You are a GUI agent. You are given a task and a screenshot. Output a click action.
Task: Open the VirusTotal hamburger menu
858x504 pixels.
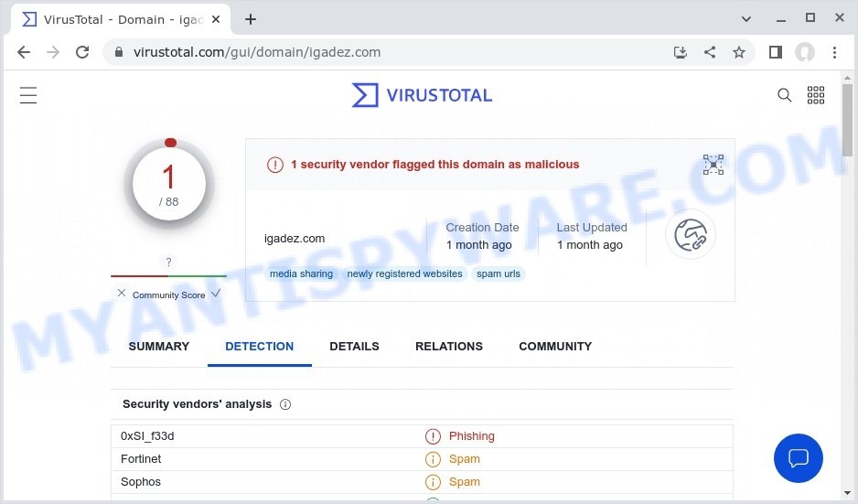pos(28,95)
